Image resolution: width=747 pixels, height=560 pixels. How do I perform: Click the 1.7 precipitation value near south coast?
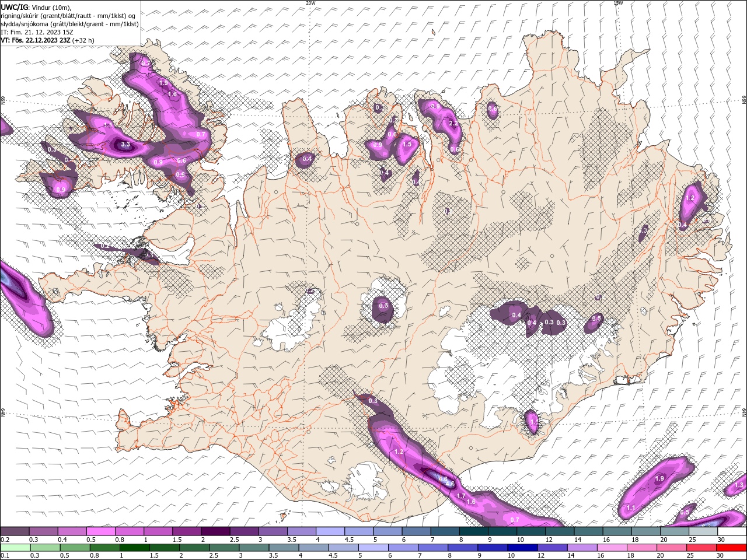pos(460,496)
